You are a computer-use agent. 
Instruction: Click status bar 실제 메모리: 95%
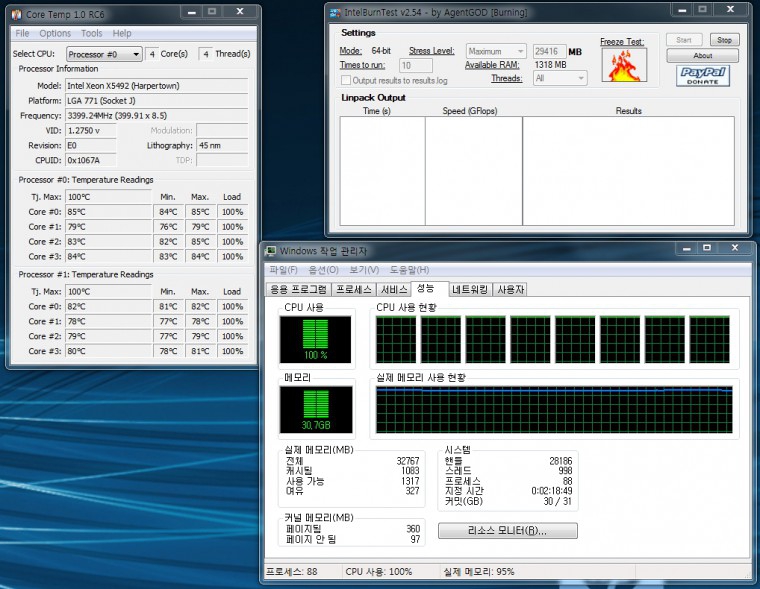478,572
